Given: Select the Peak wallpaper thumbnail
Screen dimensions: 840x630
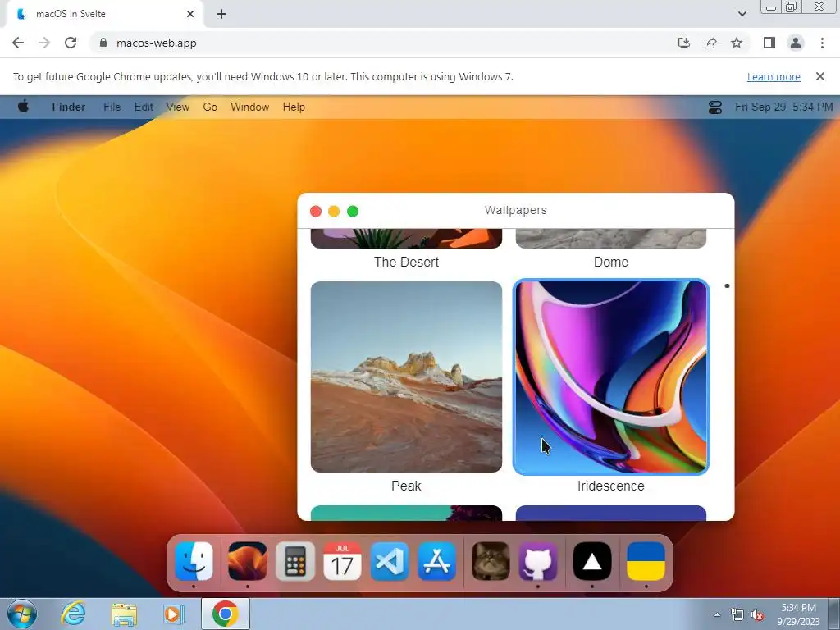Looking at the screenshot, I should coord(406,377).
